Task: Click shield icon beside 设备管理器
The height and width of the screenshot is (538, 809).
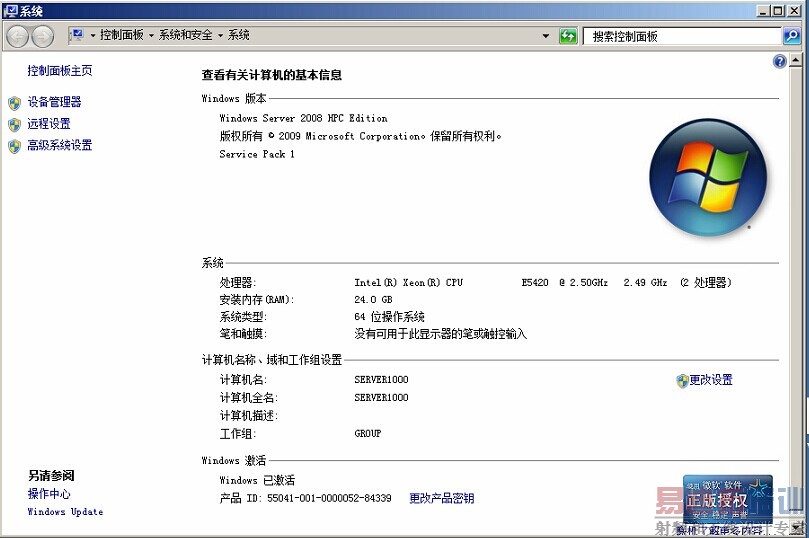Action: coord(14,103)
